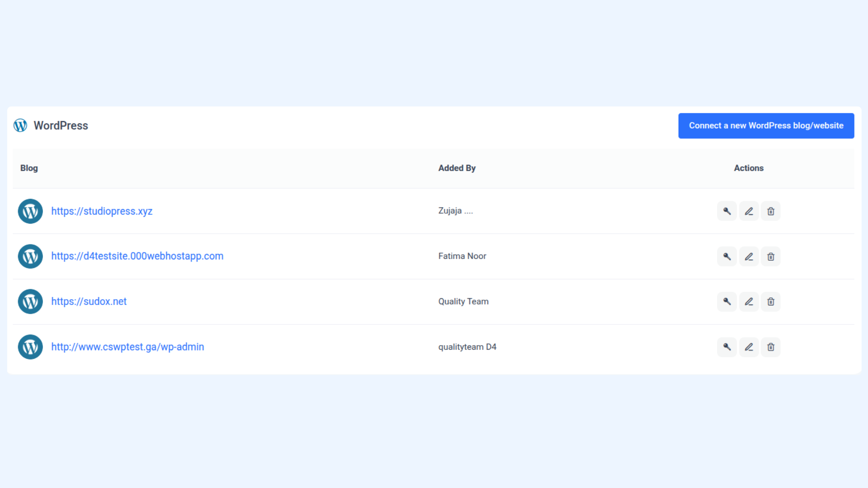Click the key icon for studiopress.xyz

(x=727, y=211)
